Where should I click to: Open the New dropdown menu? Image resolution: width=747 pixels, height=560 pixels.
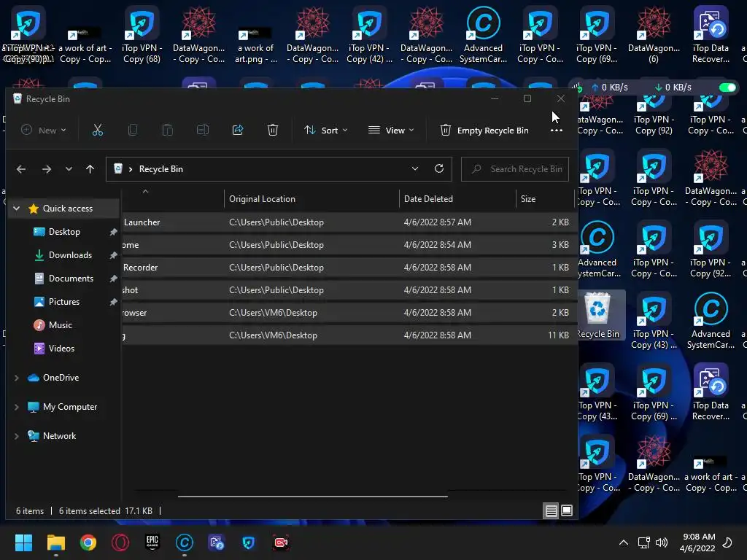coord(44,130)
